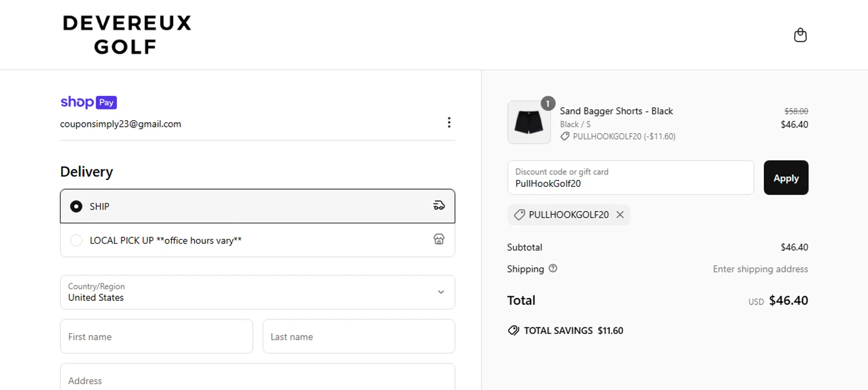
Task: Click the discount tag icon under product name
Action: [x=565, y=137]
